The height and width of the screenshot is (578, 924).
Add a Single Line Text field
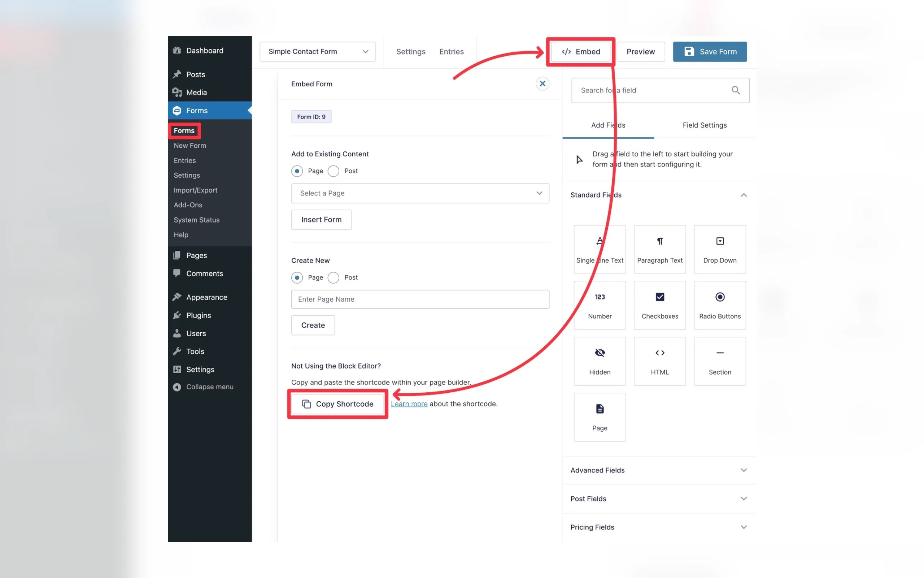coord(600,249)
